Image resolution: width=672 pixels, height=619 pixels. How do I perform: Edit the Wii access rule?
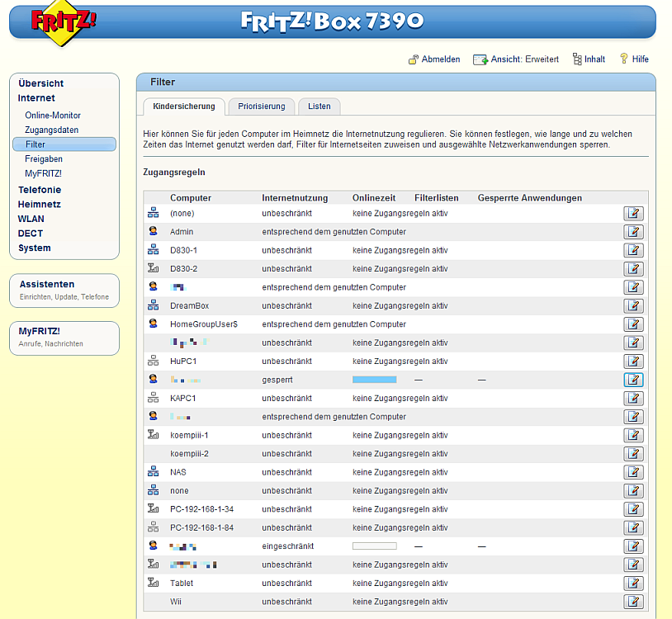click(633, 602)
